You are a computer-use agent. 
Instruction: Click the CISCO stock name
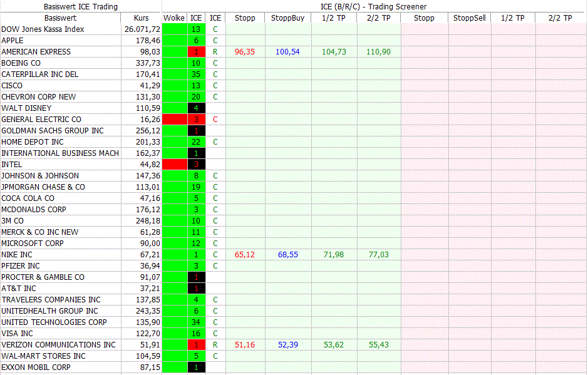tap(12, 86)
